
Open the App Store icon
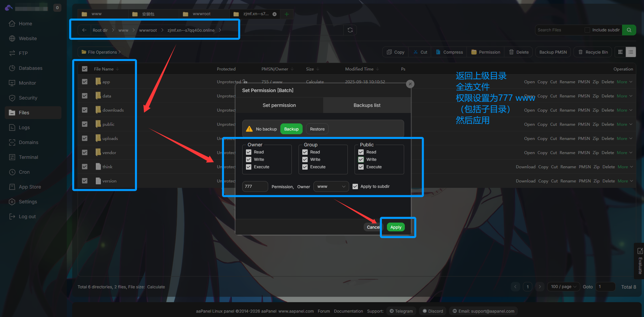[12, 187]
